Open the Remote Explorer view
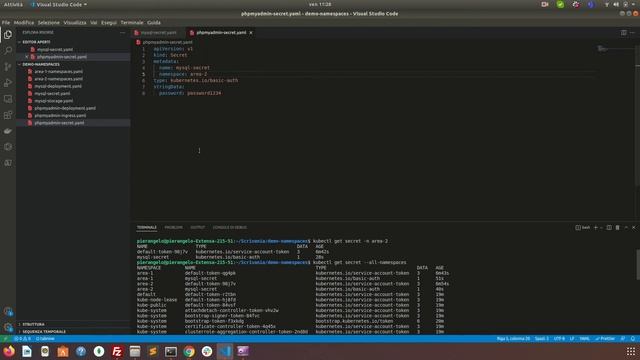 click(x=8, y=99)
